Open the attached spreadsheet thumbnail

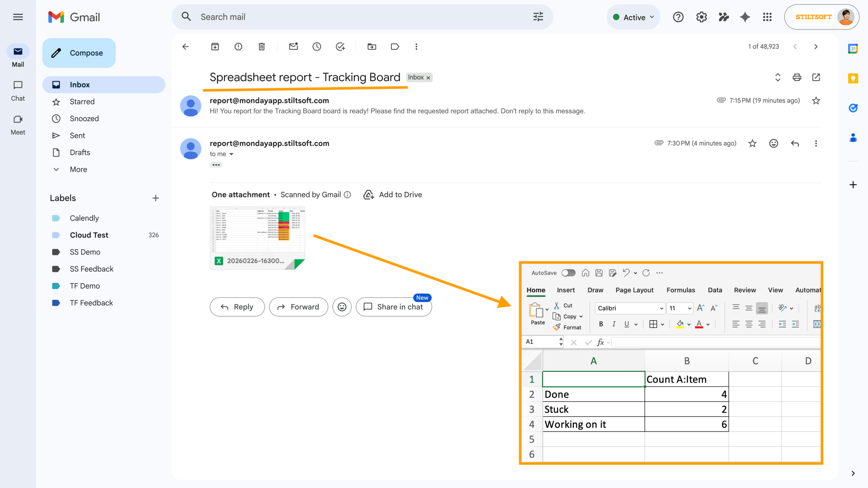click(x=257, y=237)
